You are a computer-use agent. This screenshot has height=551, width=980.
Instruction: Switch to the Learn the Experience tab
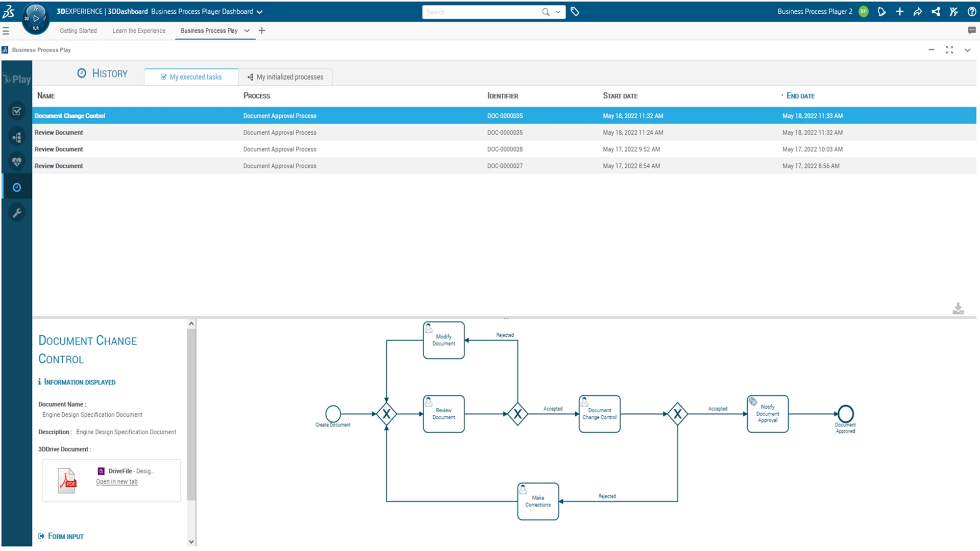tap(138, 31)
